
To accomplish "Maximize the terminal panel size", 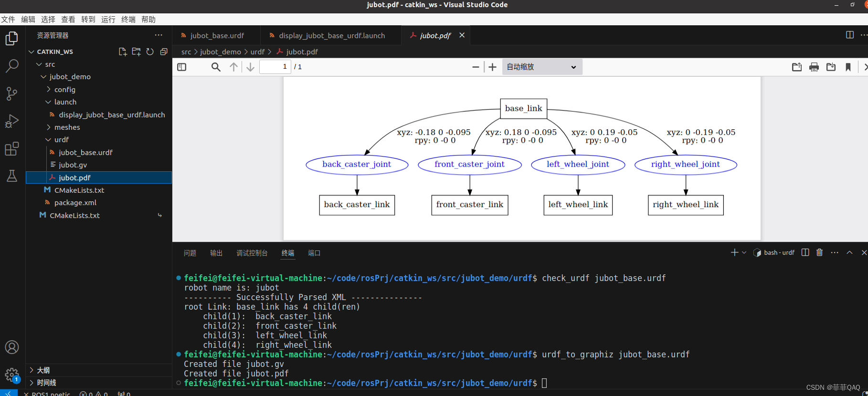I will pyautogui.click(x=849, y=252).
